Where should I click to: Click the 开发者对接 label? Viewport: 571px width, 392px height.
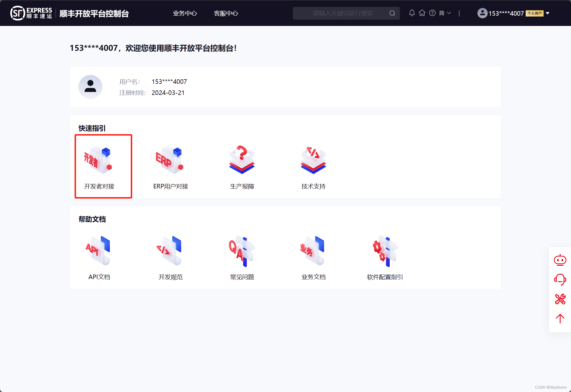click(x=99, y=186)
